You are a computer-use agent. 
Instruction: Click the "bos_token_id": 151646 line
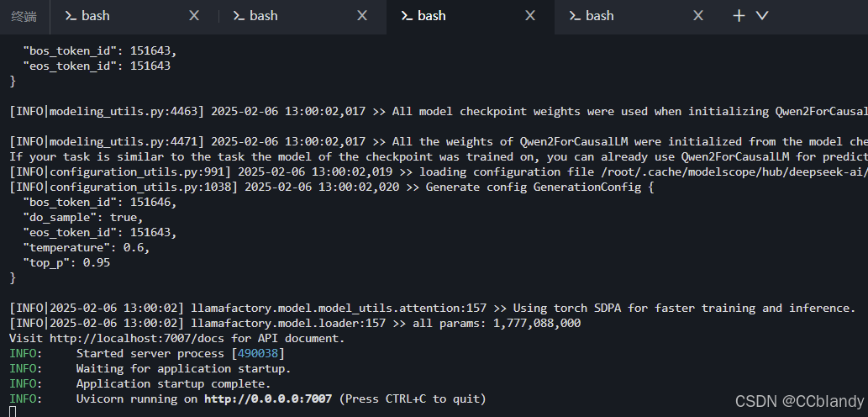(100, 202)
